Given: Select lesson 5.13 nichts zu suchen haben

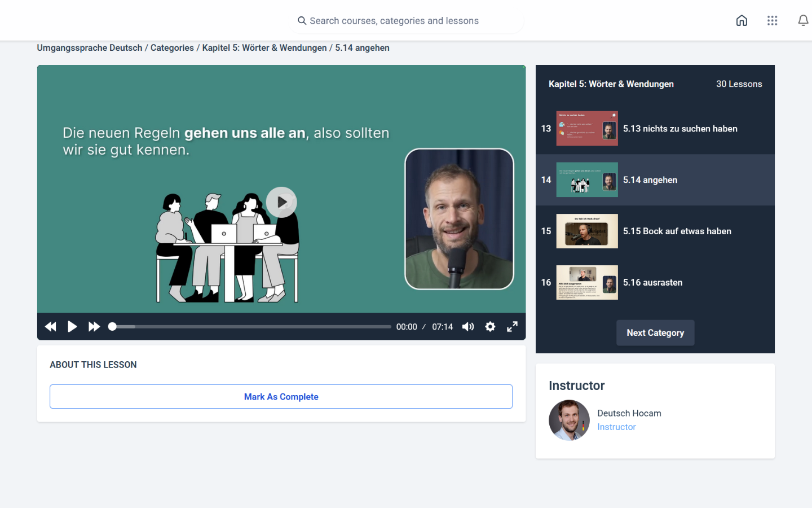Looking at the screenshot, I should [x=679, y=129].
